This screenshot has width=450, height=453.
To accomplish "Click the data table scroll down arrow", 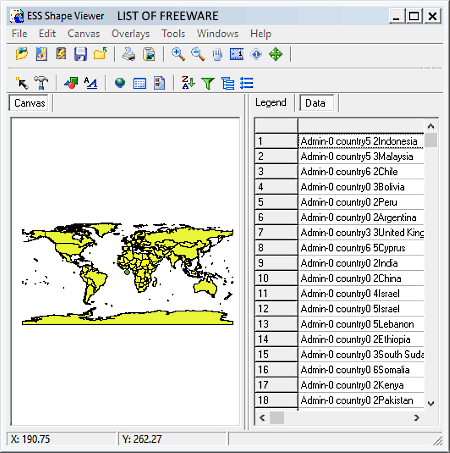I will [431, 403].
